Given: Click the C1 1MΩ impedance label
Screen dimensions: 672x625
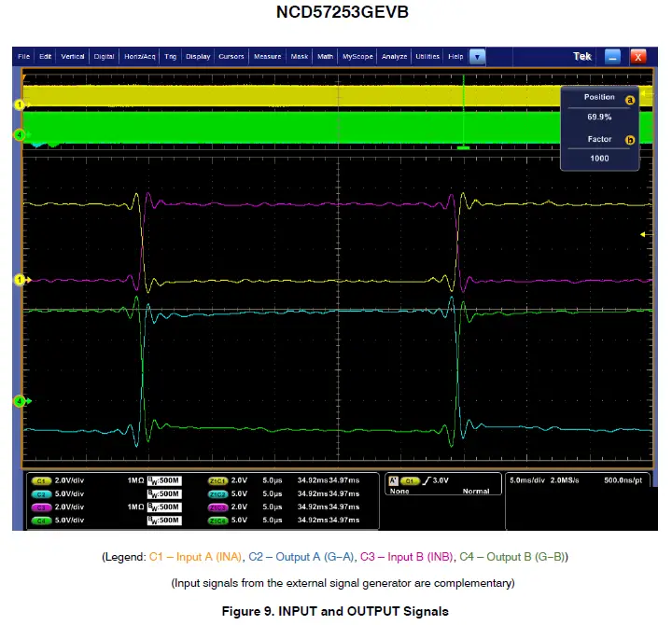Looking at the screenshot, I should 135,480.
